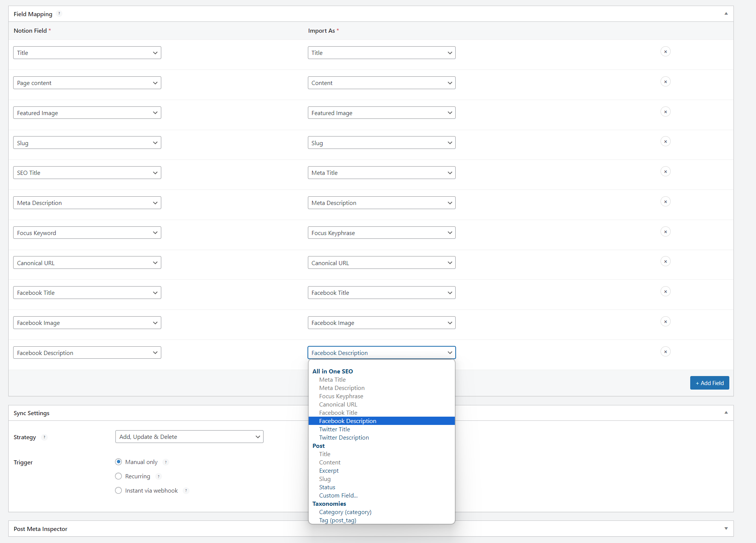Click the Add Field button
The width and height of the screenshot is (756, 543).
[709, 383]
